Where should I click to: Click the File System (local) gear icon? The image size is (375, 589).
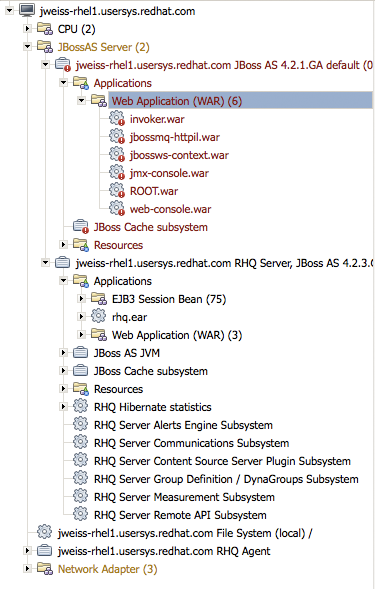point(44,533)
